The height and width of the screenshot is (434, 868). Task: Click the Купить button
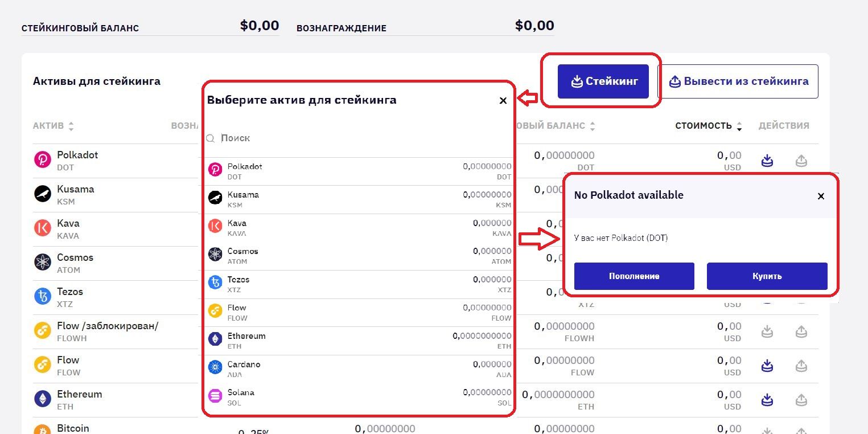(767, 276)
